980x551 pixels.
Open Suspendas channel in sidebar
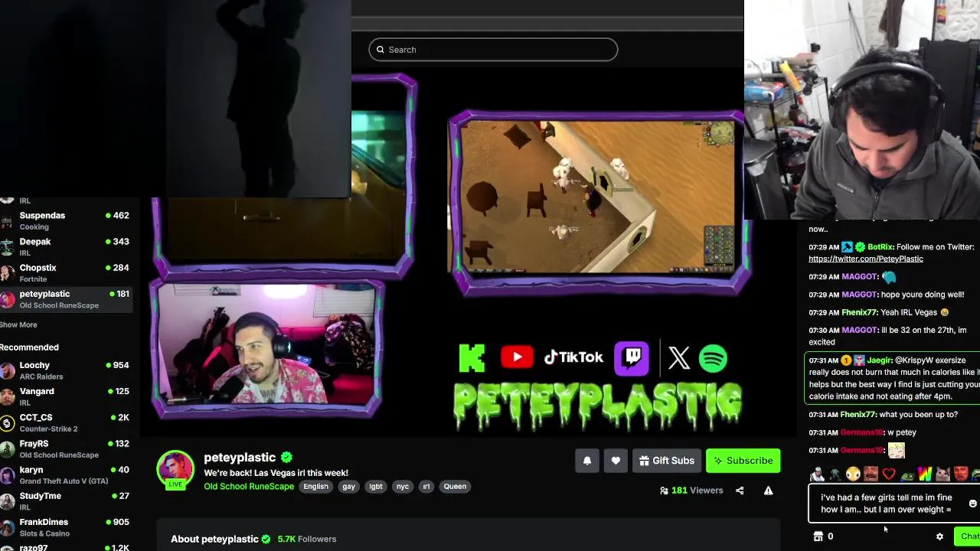pyautogui.click(x=67, y=220)
